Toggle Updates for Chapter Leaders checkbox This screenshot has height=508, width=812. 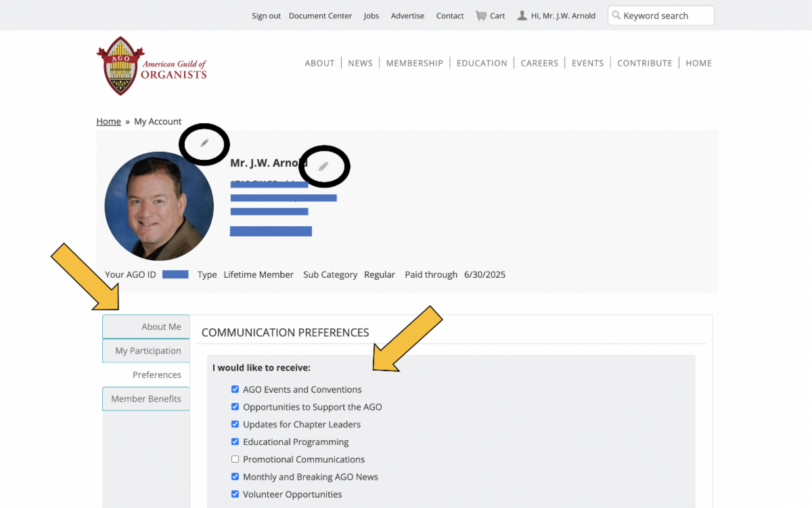tap(235, 424)
